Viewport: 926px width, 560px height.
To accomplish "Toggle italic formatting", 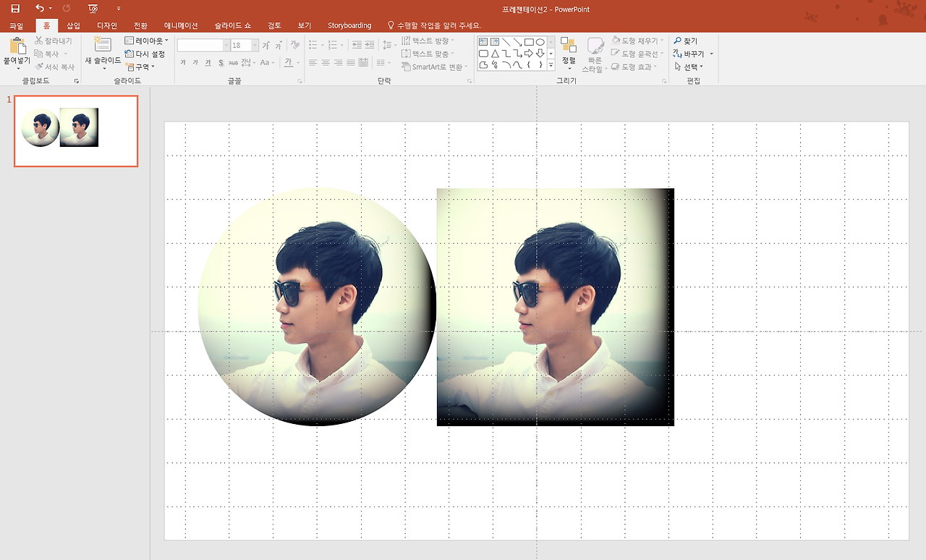I will (195, 63).
